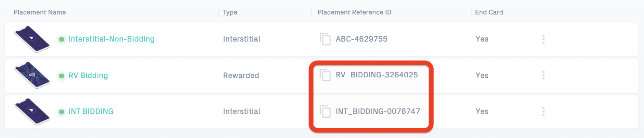Copy the INT_BIDDING-0076747 reference ID
The image size is (644, 138).
click(x=325, y=112)
